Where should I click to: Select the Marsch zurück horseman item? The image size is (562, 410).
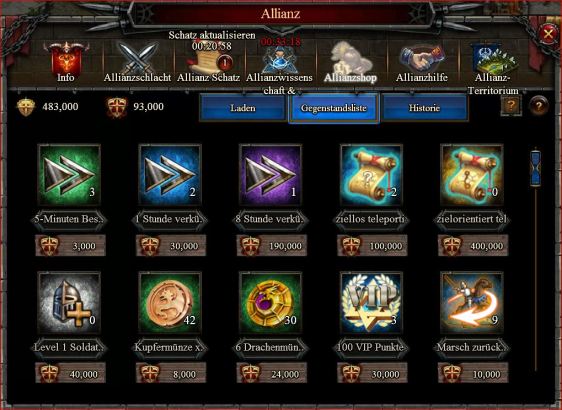472,302
